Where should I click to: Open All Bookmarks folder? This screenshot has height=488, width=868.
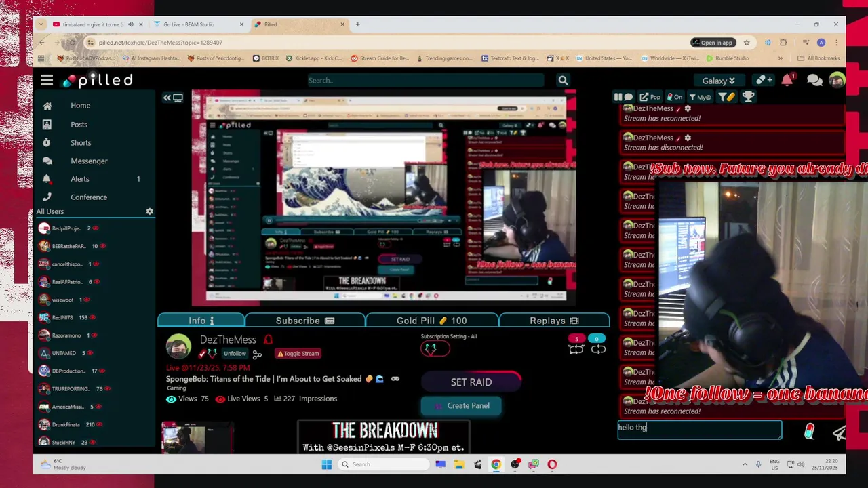(818, 58)
